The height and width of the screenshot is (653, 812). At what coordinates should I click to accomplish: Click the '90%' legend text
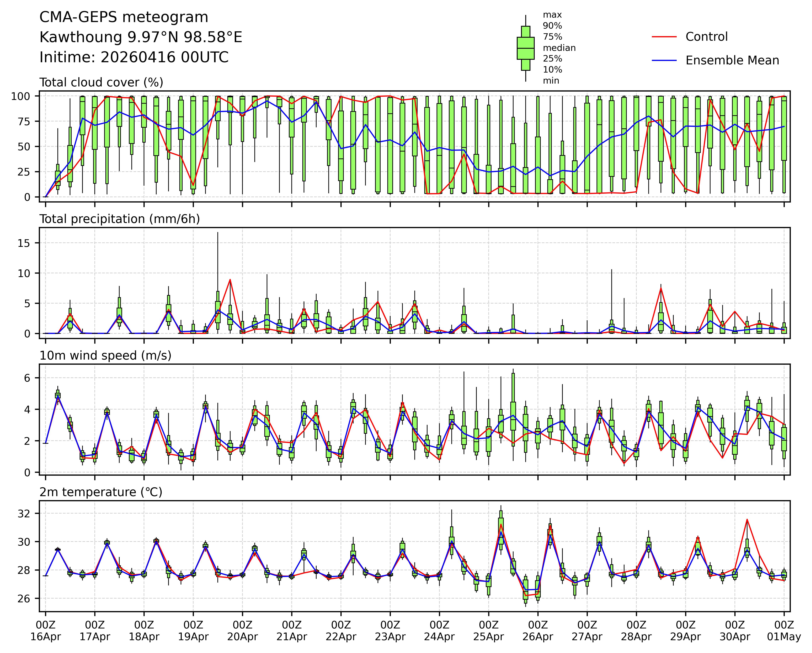(x=552, y=26)
